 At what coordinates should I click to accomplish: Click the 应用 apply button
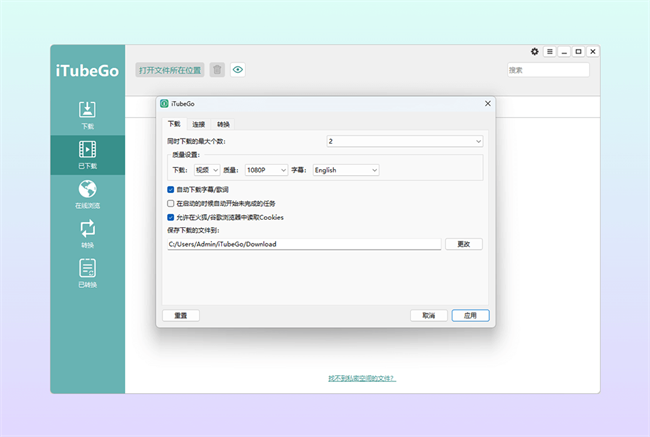click(x=470, y=315)
